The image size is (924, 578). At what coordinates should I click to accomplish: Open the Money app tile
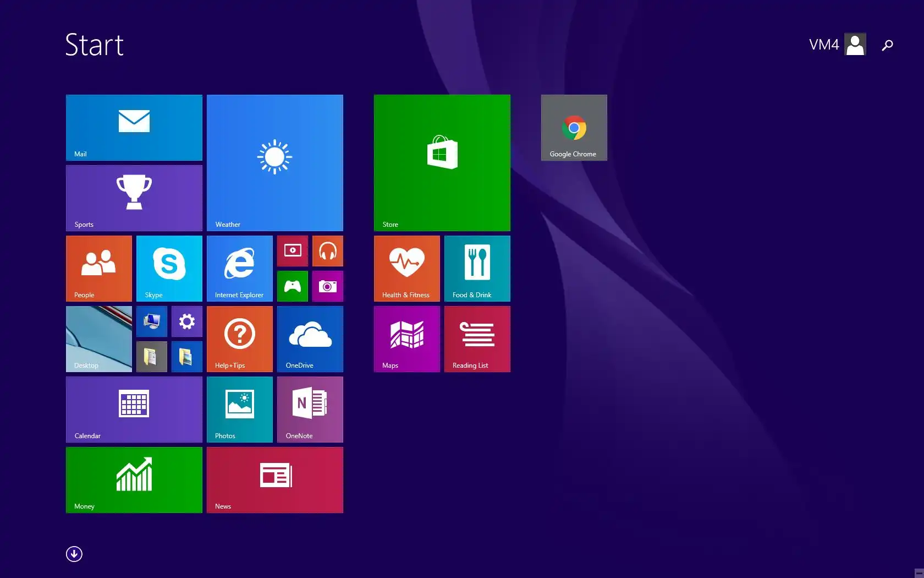click(134, 480)
